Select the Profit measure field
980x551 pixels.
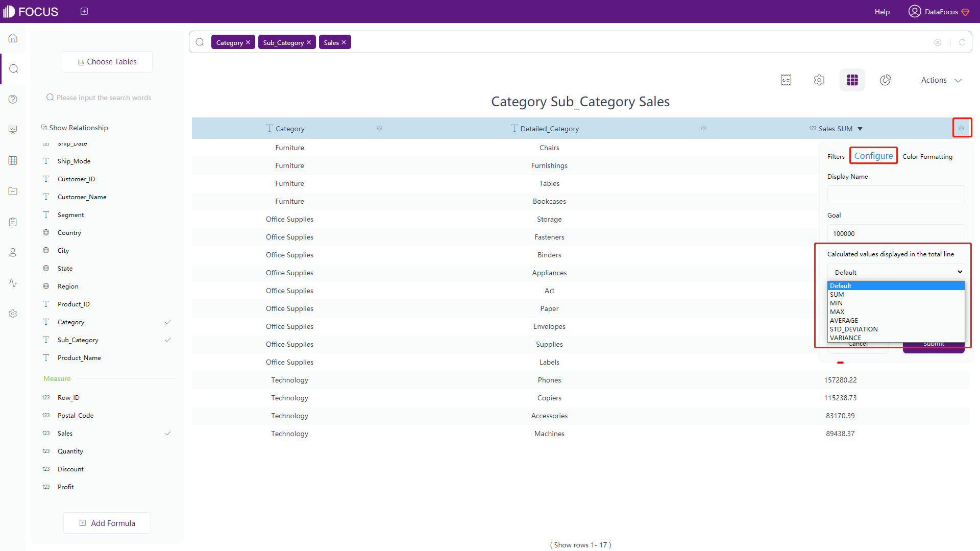click(x=65, y=487)
